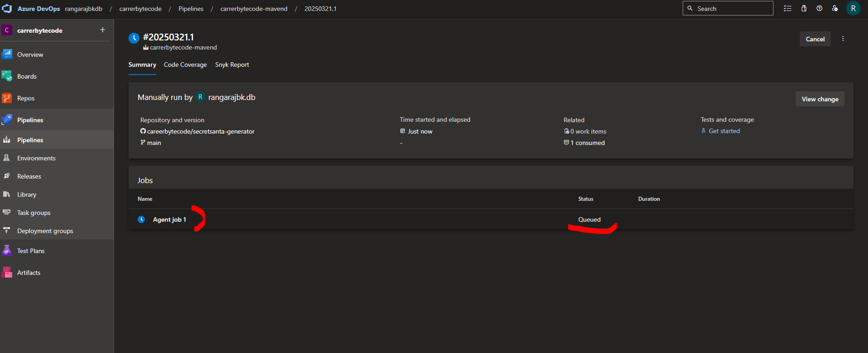Click the View change button
868x353 pixels.
click(820, 99)
